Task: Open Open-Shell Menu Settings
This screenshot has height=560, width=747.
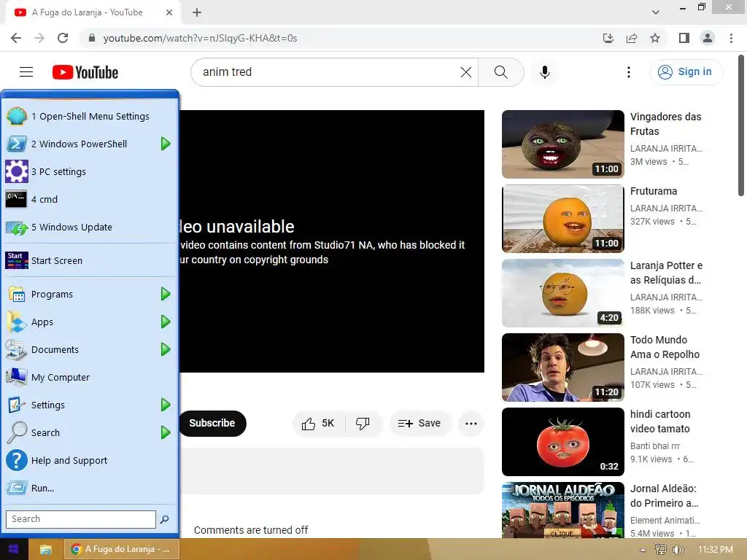Action: (90, 116)
